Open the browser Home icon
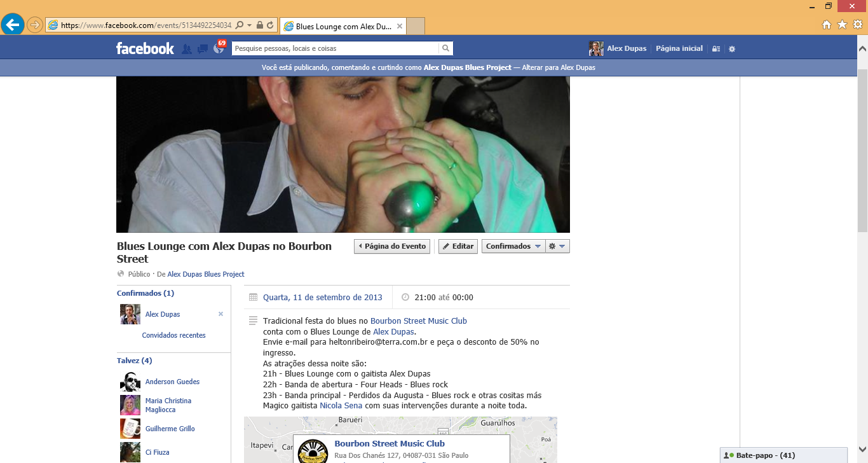The width and height of the screenshot is (868, 463). pyautogui.click(x=827, y=25)
